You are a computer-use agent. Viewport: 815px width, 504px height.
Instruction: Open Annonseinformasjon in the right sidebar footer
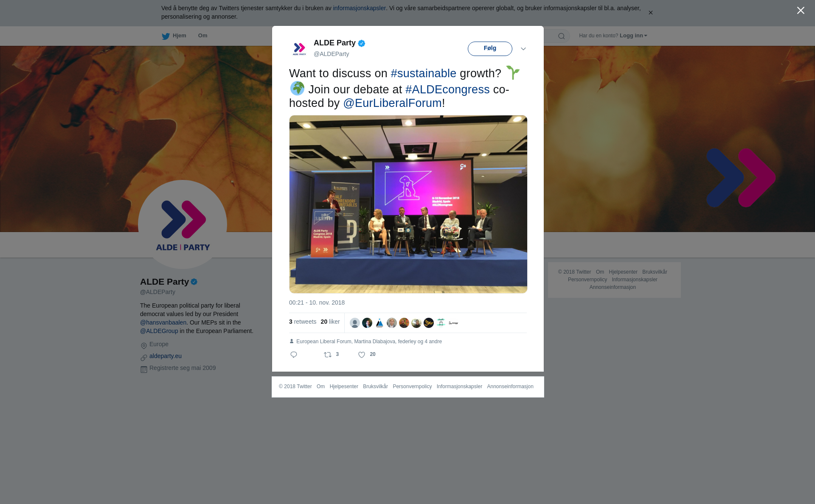coord(613,287)
